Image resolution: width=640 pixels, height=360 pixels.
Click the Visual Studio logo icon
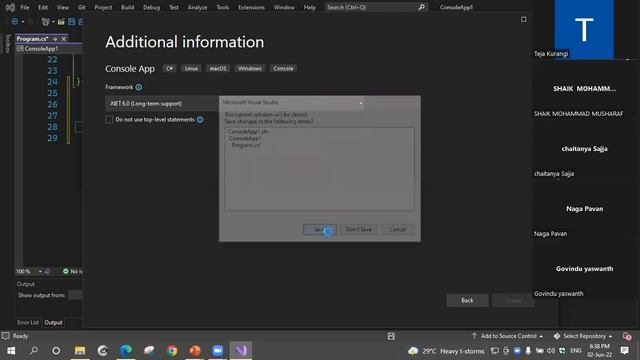pyautogui.click(x=10, y=7)
